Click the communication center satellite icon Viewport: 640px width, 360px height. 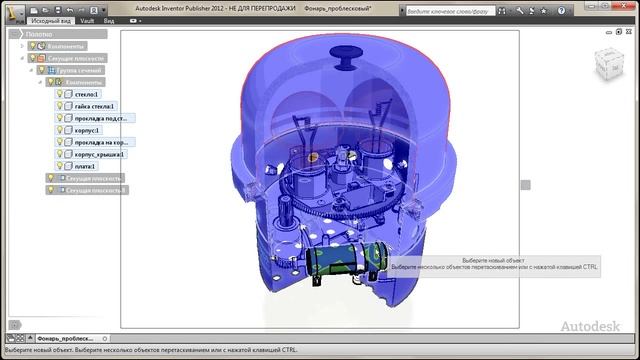[x=531, y=11]
